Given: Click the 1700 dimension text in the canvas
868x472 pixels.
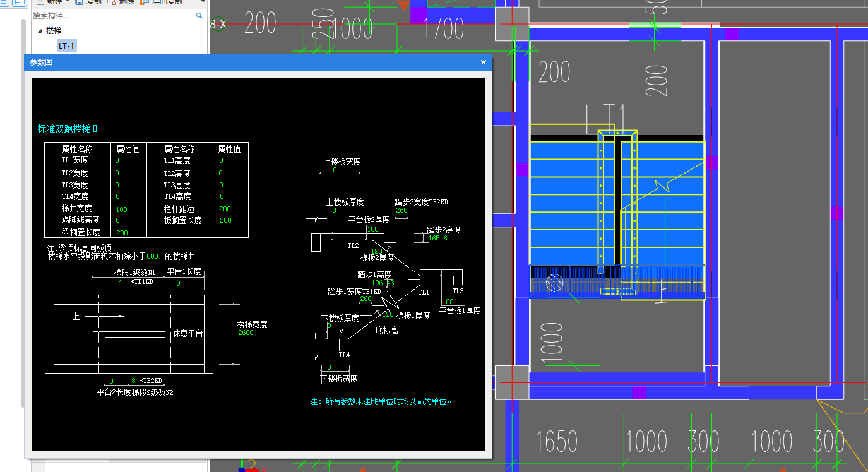Looking at the screenshot, I should pos(444,28).
